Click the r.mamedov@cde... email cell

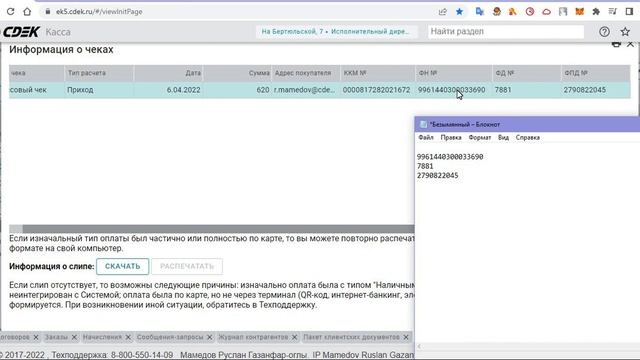pyautogui.click(x=304, y=90)
